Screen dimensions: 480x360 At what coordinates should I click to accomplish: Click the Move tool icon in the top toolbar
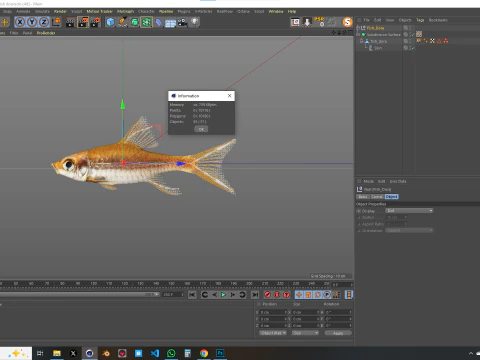click(x=5, y=22)
